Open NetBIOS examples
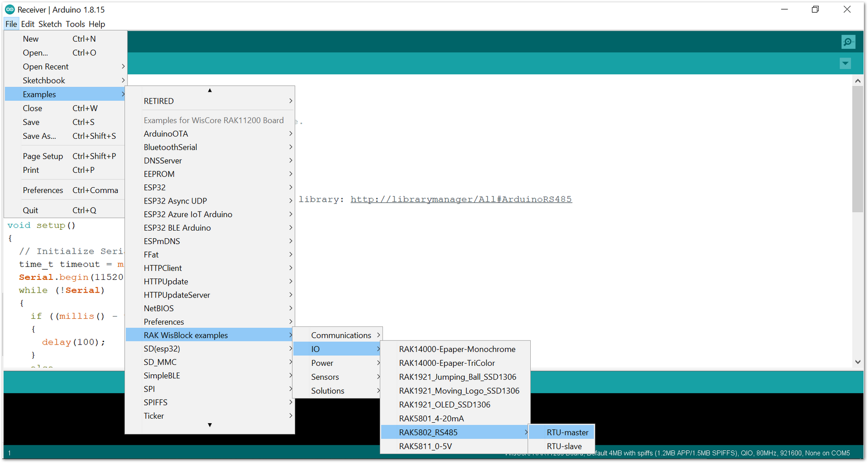The width and height of the screenshot is (868, 463). [210, 308]
